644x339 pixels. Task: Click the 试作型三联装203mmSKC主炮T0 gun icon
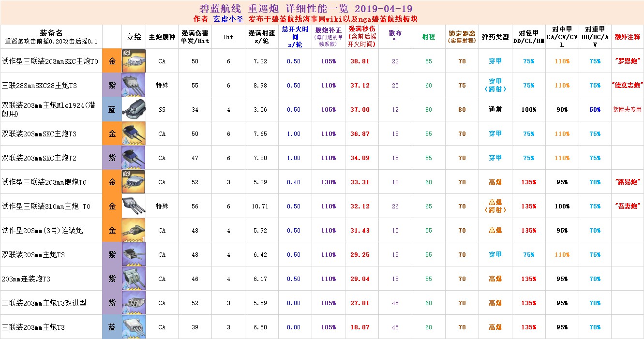pyautogui.click(x=134, y=61)
